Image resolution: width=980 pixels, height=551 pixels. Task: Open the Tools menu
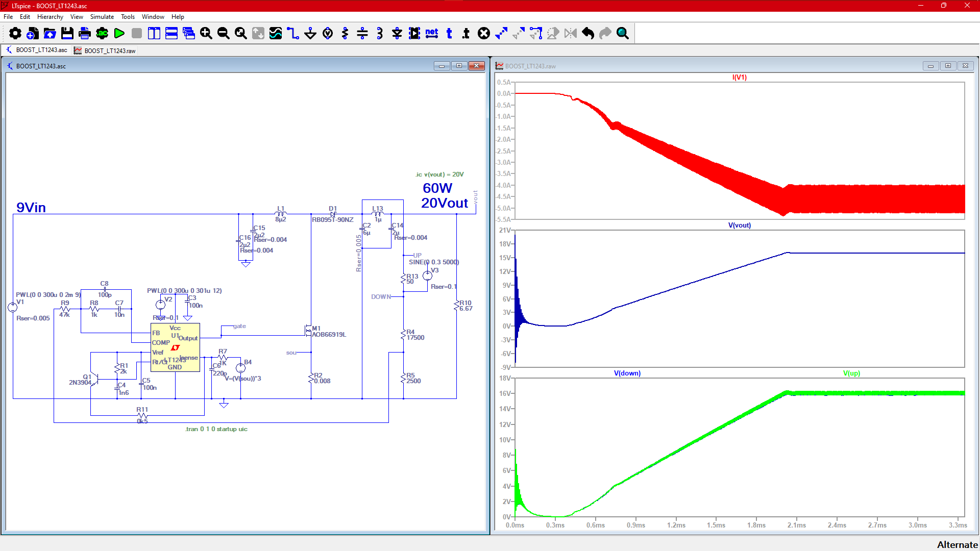coord(128,17)
